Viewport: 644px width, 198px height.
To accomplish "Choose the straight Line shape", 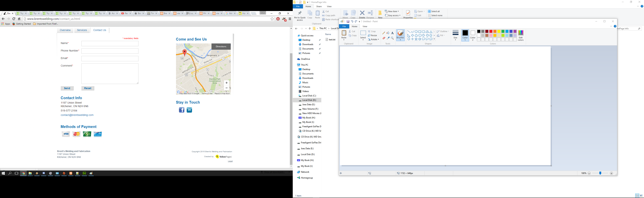I will pyautogui.click(x=409, y=32).
